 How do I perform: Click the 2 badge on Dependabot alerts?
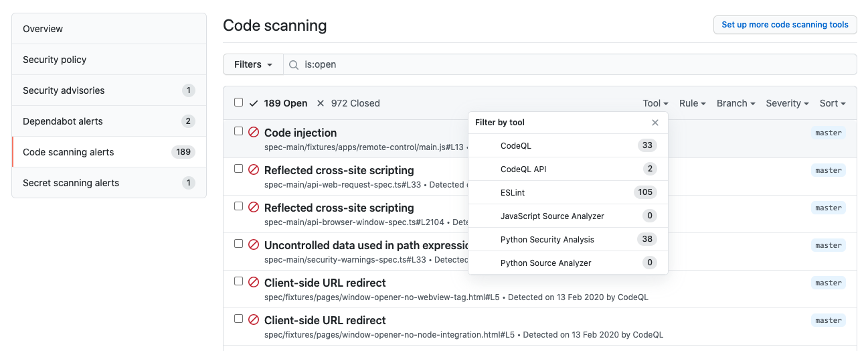pos(189,121)
